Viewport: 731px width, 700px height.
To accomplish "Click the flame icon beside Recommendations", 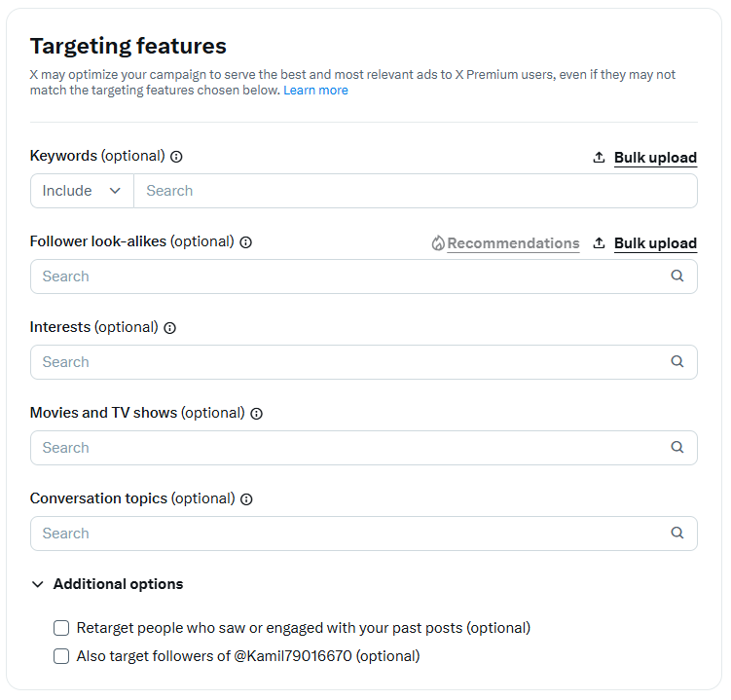I will tap(438, 243).
